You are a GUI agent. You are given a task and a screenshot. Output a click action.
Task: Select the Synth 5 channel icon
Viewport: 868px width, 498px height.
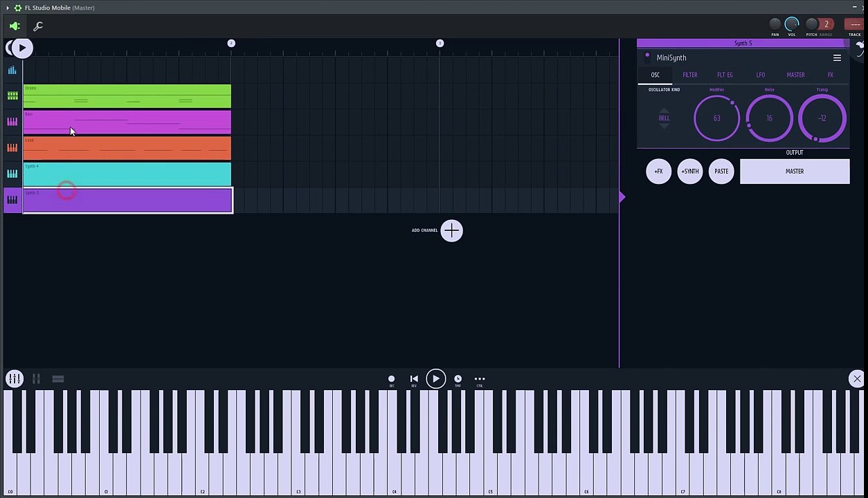tap(12, 200)
